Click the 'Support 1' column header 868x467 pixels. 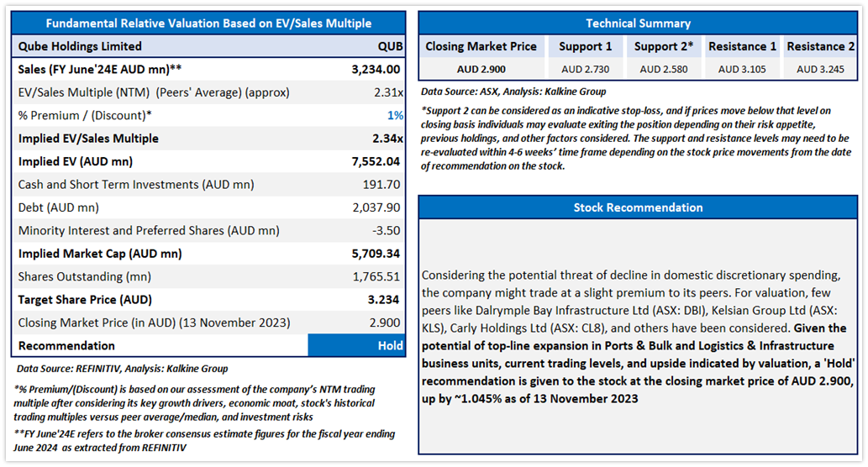[x=585, y=46]
